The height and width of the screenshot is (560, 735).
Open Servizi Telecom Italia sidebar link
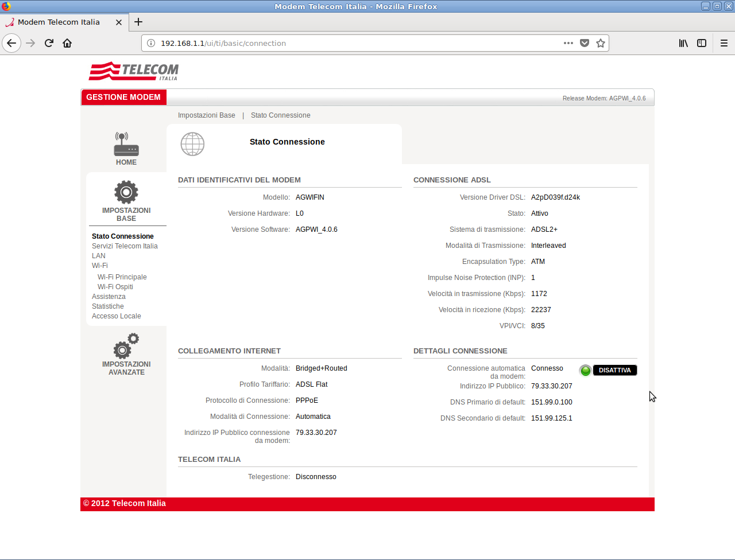click(x=125, y=246)
